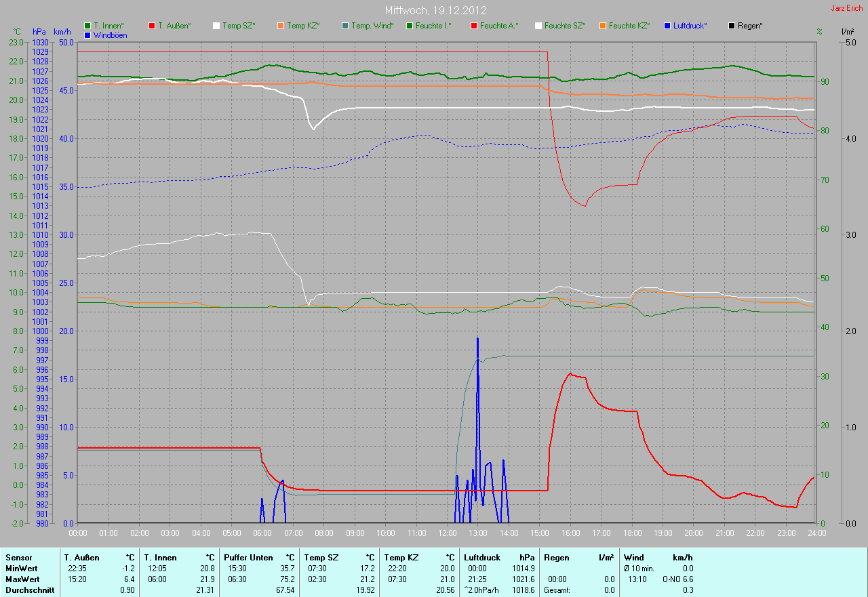Select the 'Feuchte SZ*' legend label
Screen dimensions: 868x597
(566, 26)
